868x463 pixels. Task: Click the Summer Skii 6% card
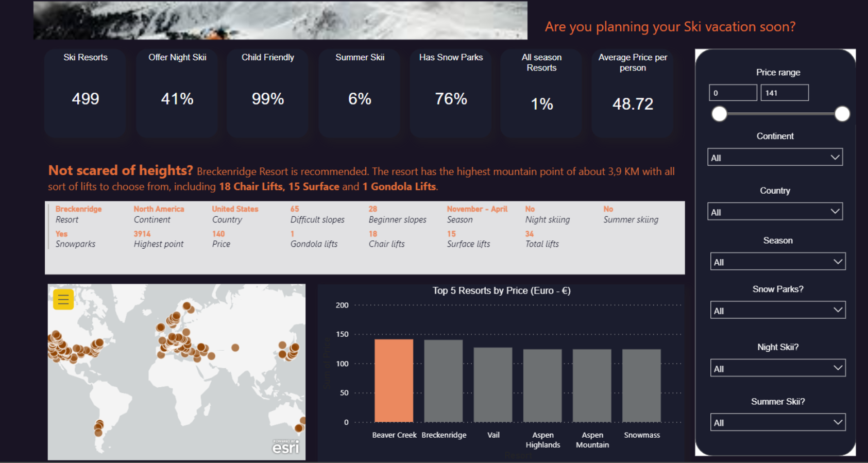click(360, 93)
